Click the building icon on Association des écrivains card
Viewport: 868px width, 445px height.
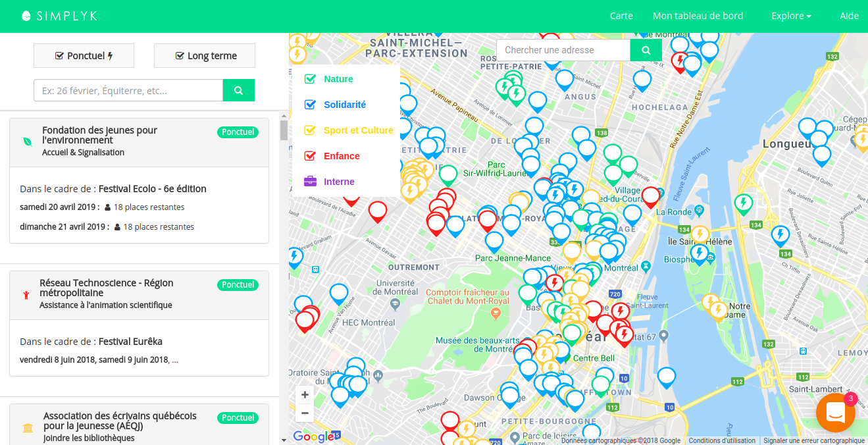click(x=28, y=428)
